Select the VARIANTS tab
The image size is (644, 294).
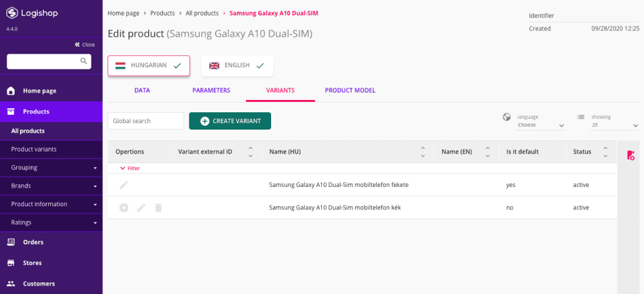280,90
